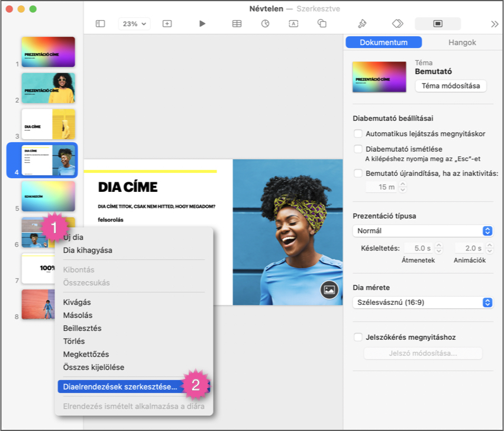
Task: Open the 23% zoom dropdown
Action: (x=134, y=24)
